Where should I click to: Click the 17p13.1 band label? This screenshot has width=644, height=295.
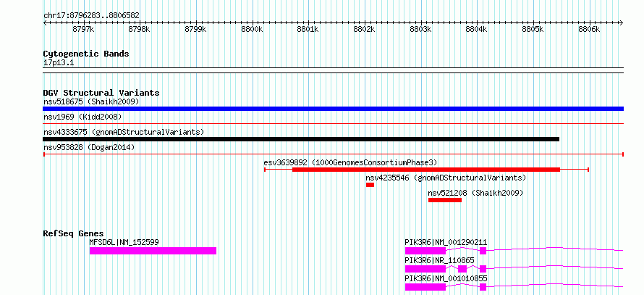(x=59, y=62)
